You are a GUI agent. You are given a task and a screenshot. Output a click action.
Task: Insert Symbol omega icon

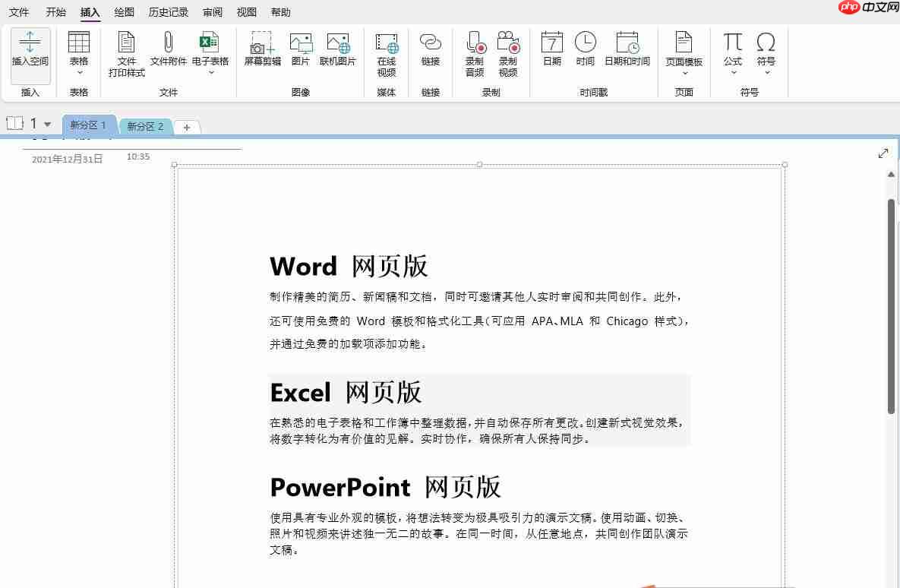[766, 42]
